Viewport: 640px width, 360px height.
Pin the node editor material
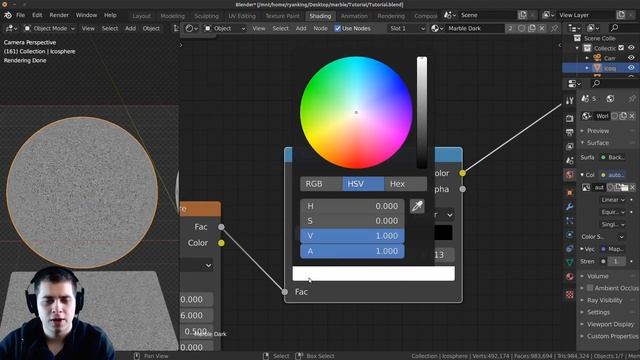[x=554, y=28]
